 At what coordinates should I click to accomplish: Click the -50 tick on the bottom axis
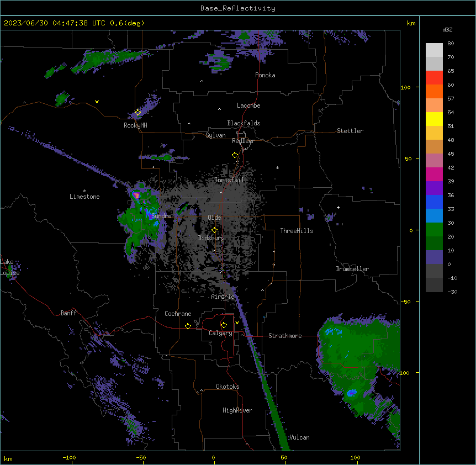click(141, 457)
